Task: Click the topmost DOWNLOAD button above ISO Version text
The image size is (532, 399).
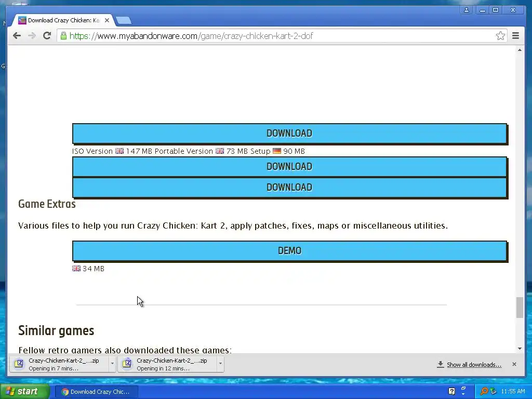Action: click(x=290, y=134)
